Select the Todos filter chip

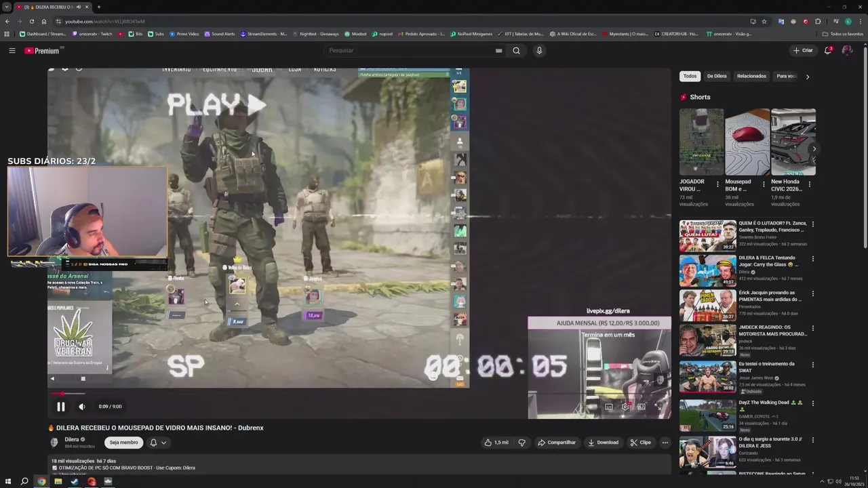pyautogui.click(x=690, y=76)
